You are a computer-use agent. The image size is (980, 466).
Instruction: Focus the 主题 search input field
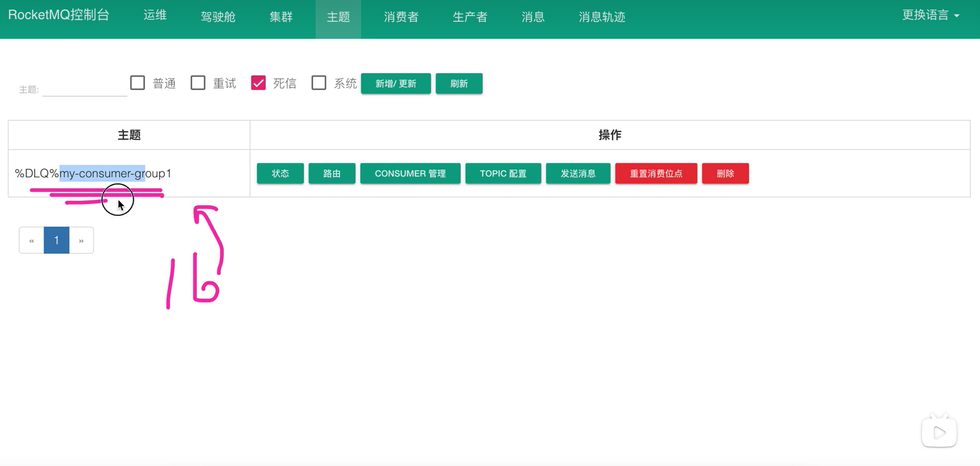[84, 89]
